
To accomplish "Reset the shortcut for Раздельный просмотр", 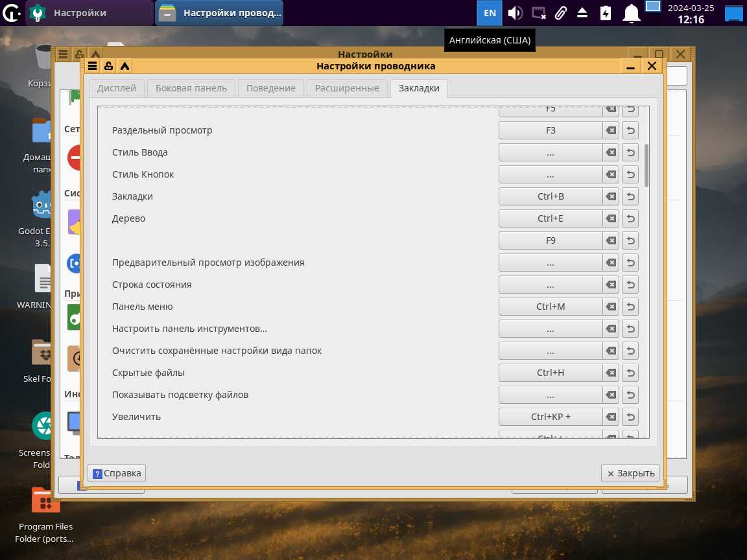I will coord(630,130).
